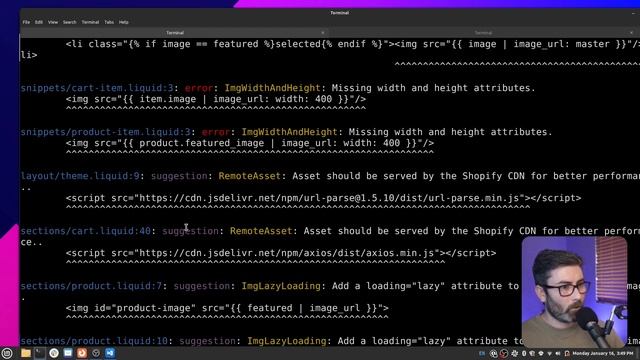640x360 pixels.
Task: Click the Terminal window title bar text
Action: [340, 13]
